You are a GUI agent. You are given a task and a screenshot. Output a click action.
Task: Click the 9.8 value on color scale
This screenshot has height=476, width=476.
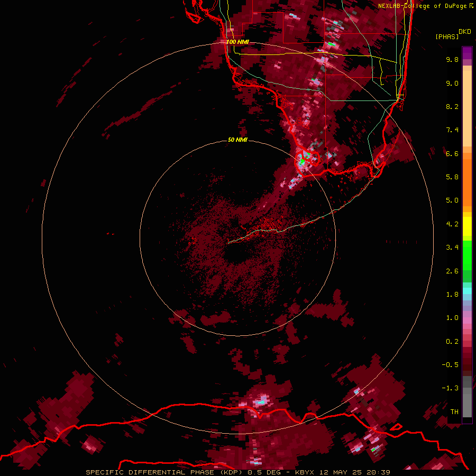[x=452, y=59]
